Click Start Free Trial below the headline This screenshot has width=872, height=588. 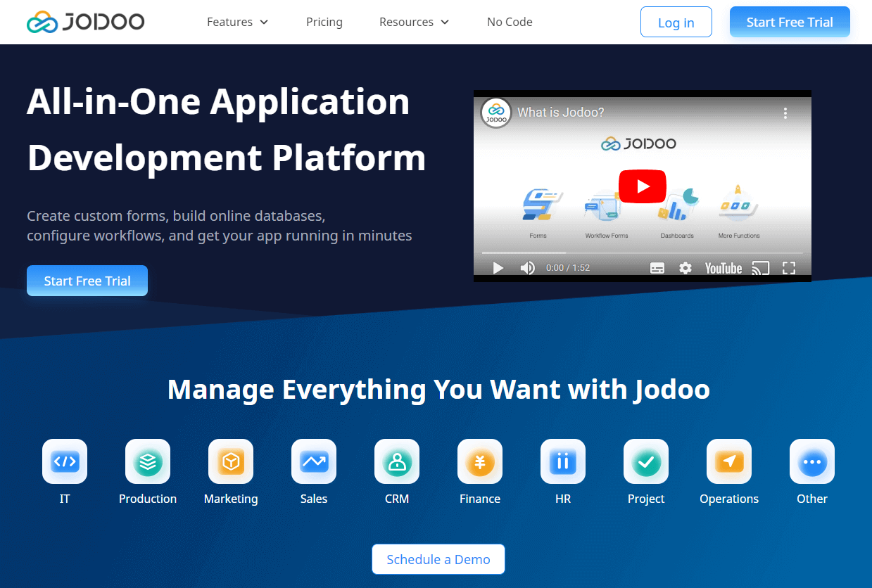coord(87,281)
